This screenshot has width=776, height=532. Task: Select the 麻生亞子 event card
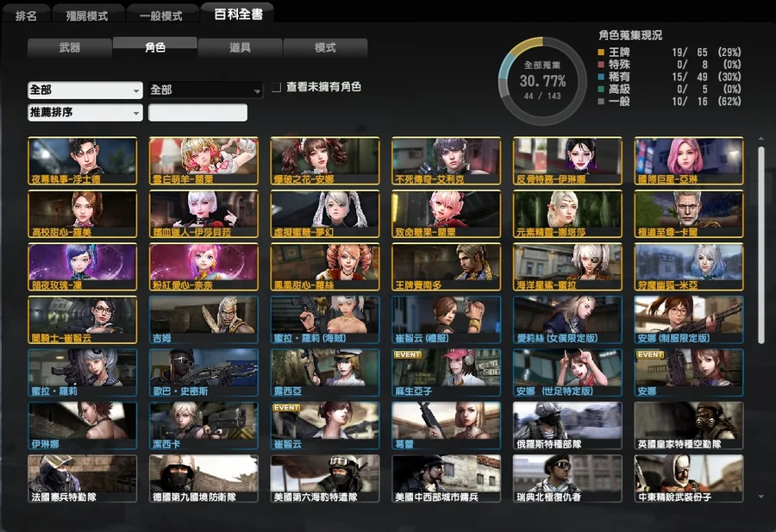446,372
